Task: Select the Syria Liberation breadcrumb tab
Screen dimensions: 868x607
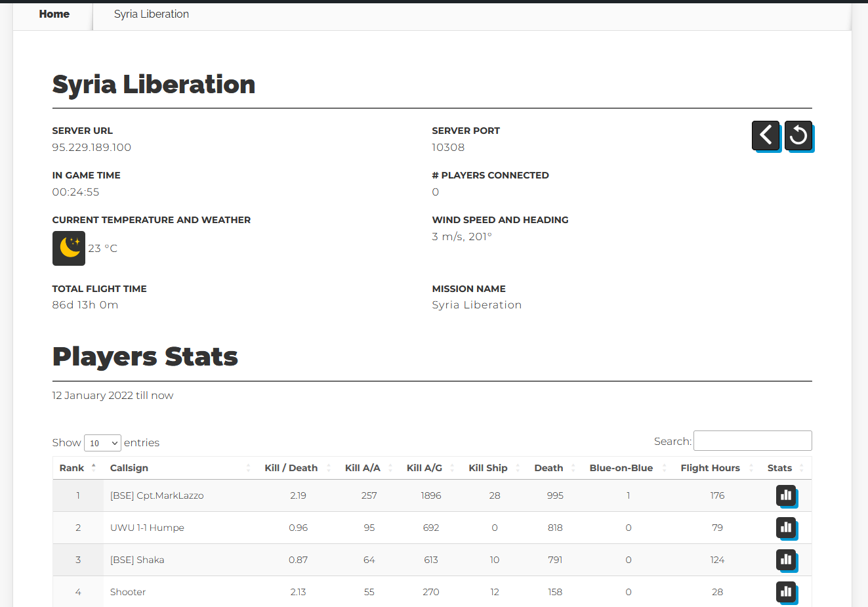Action: pos(152,14)
